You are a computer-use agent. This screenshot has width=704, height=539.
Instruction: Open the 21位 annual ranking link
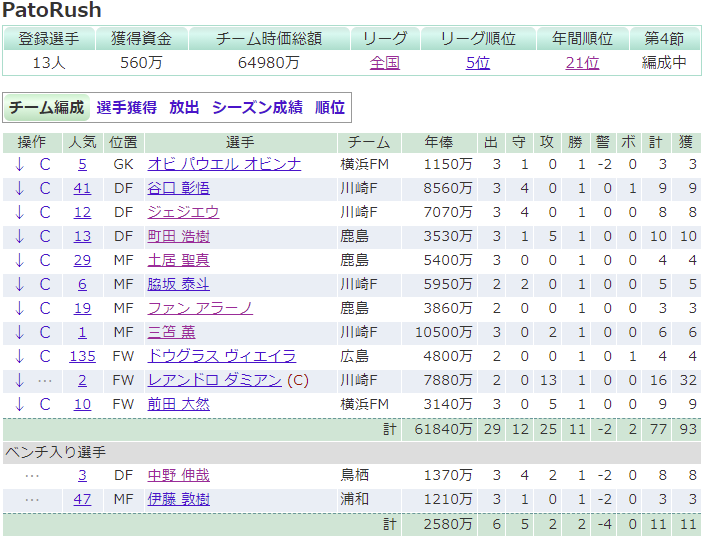point(582,63)
